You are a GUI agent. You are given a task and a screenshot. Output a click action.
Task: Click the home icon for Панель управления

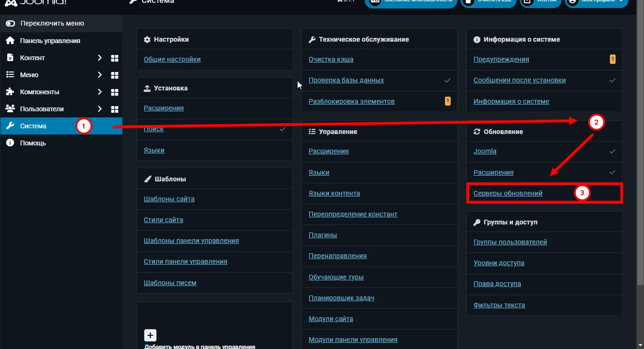pos(10,41)
